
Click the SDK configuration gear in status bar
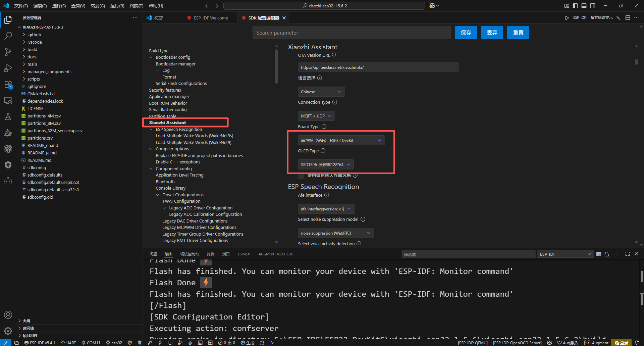(x=130, y=343)
